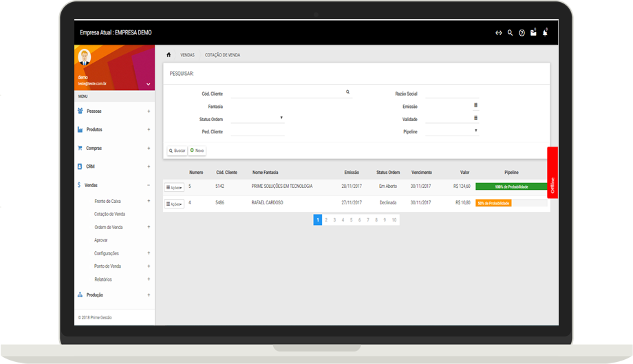Expand the Pessoas menu section
The image size is (633, 364).
pos(149,111)
